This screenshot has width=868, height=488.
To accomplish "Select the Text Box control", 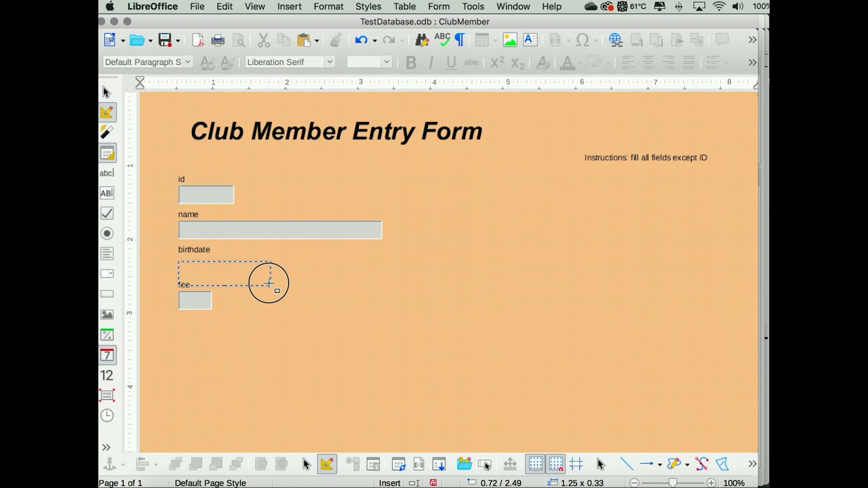I will (x=107, y=193).
